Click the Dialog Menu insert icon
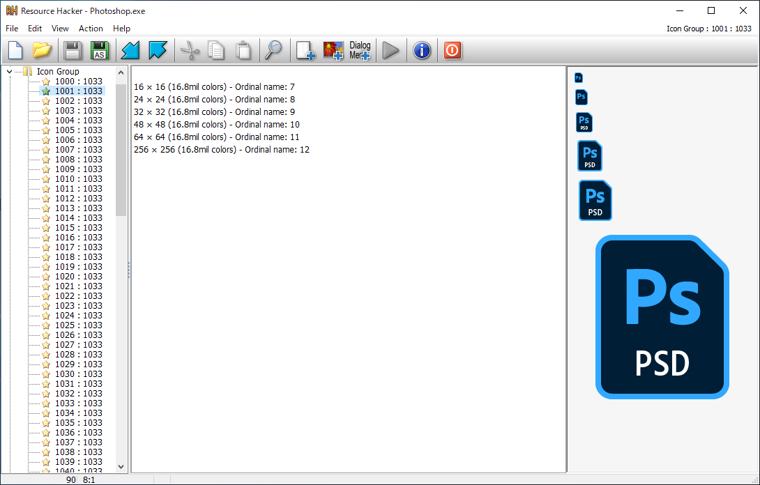Image resolution: width=760 pixels, height=485 pixels. coord(360,50)
